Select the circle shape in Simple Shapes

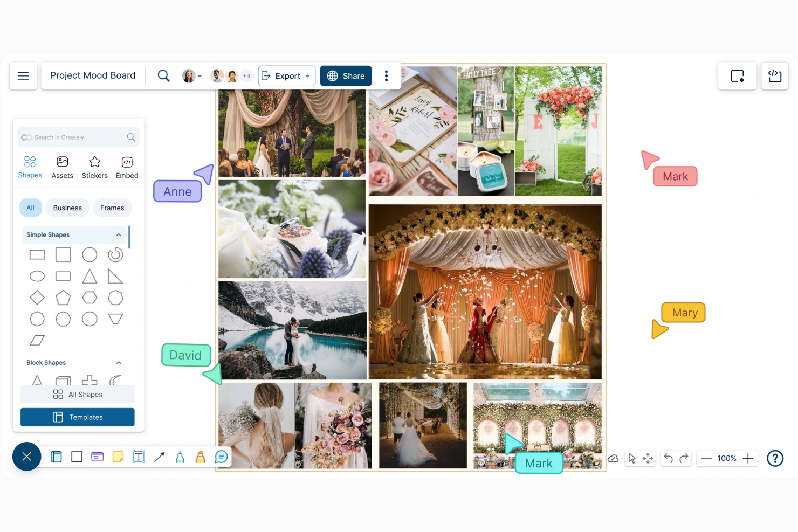coord(90,254)
